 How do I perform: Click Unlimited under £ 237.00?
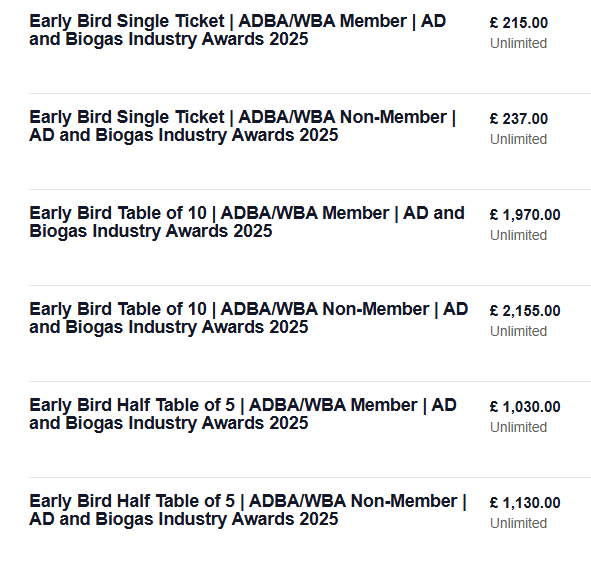pyautogui.click(x=518, y=139)
